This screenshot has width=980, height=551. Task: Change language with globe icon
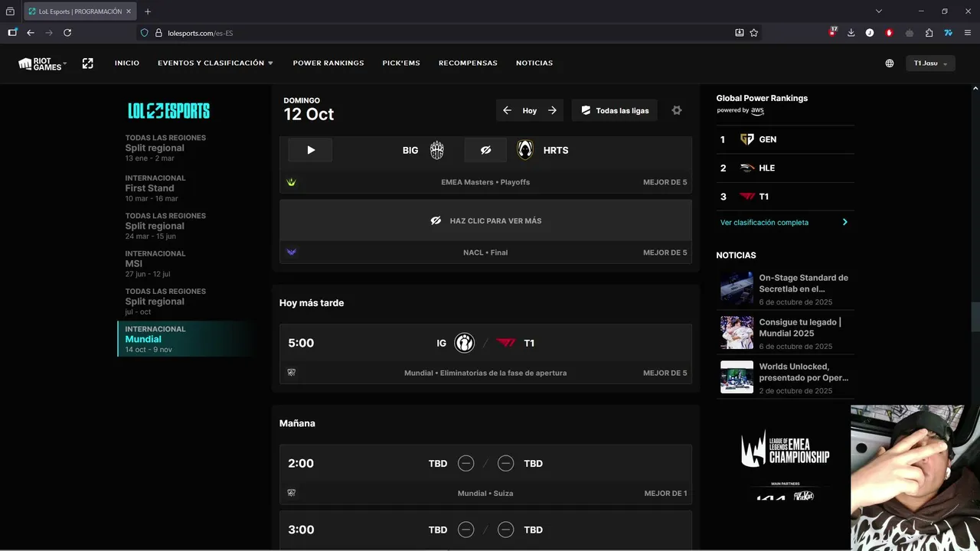[x=890, y=64]
